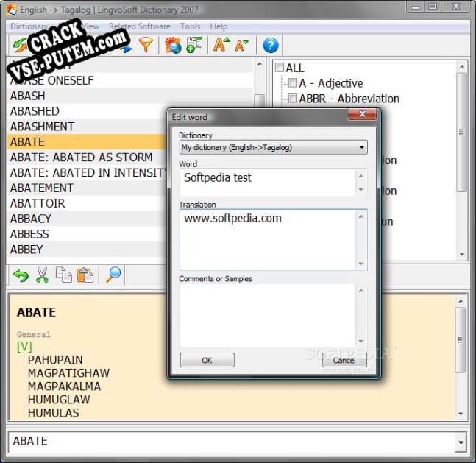Open the Help menu
The image size is (476, 463).
point(219,26)
